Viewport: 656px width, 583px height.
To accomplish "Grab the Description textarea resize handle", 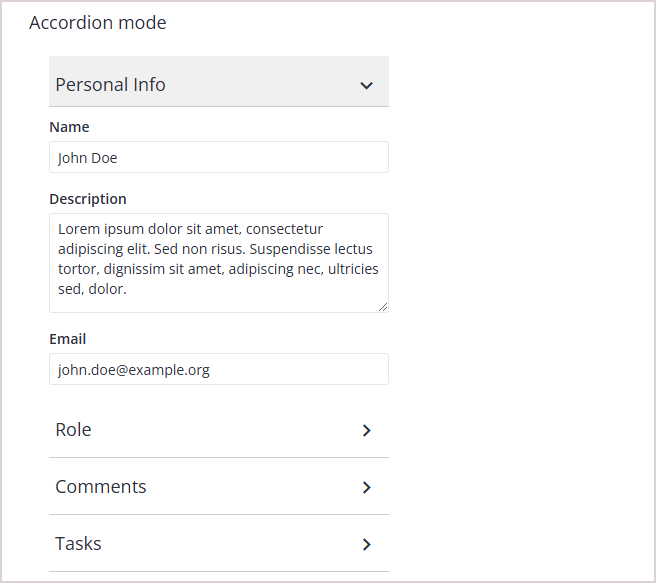I will coord(383,307).
